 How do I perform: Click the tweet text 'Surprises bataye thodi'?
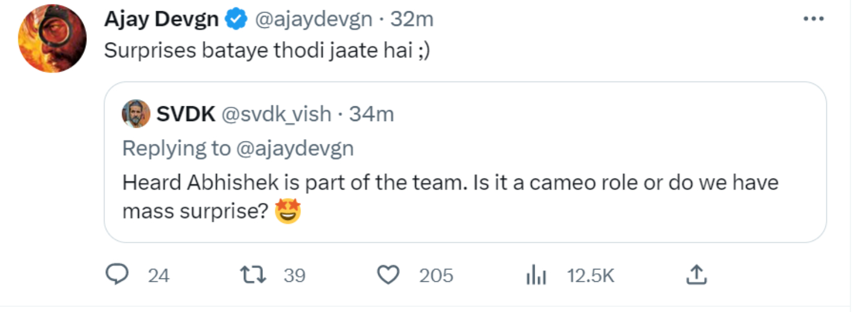pyautogui.click(x=266, y=51)
